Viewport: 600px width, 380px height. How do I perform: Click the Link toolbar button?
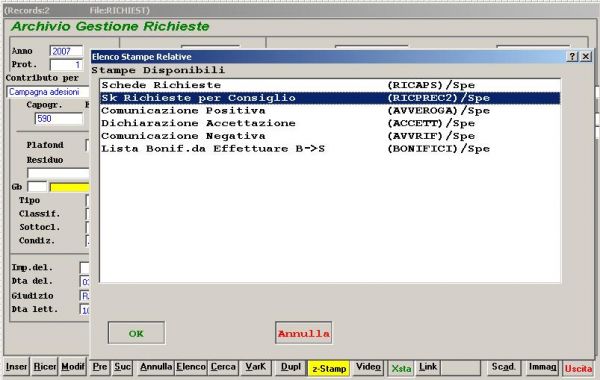pyautogui.click(x=428, y=367)
